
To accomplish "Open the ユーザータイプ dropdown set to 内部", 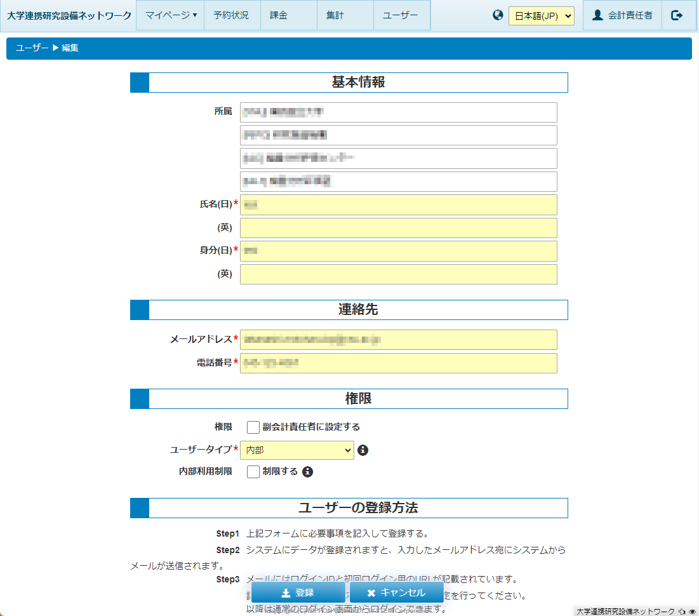I will (x=297, y=450).
